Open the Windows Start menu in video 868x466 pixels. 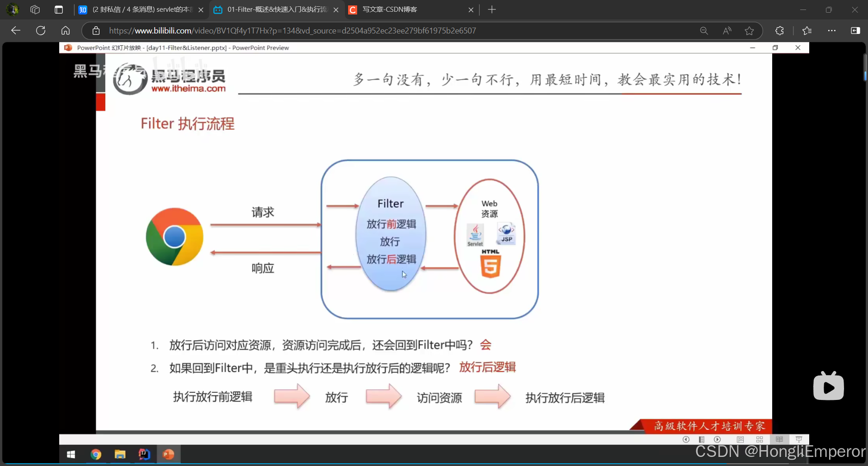click(71, 454)
